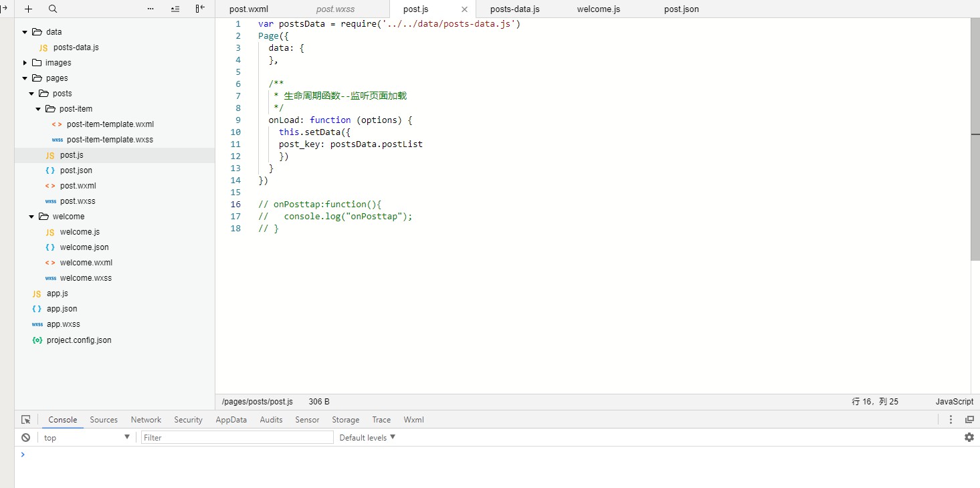Undock the devtools panel icon
This screenshot has width=980, height=488.
click(969, 420)
